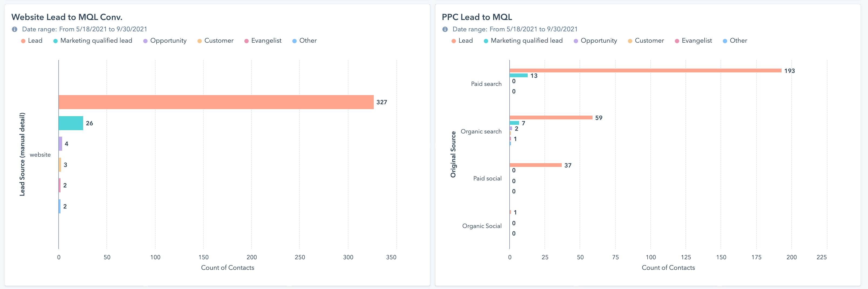The width and height of the screenshot is (868, 289).
Task: Click Organic search Lead bar showing 59
Action: [x=551, y=117]
